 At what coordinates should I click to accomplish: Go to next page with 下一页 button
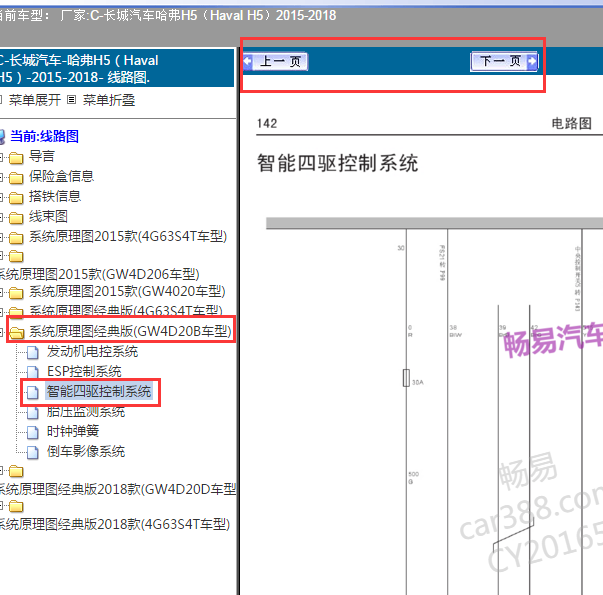pos(504,61)
